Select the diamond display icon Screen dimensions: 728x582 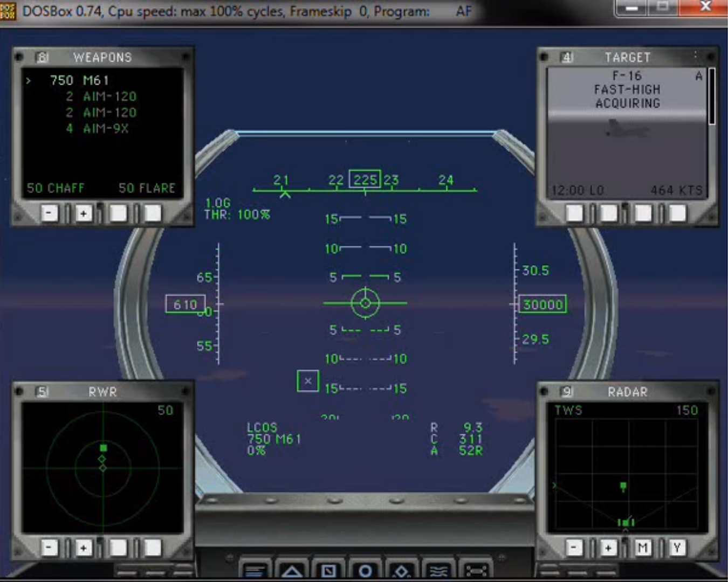(401, 570)
